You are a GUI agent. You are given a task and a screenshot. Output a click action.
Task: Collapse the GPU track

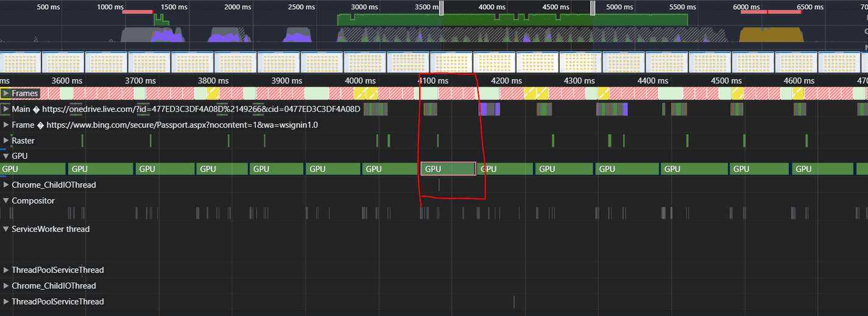[6, 156]
